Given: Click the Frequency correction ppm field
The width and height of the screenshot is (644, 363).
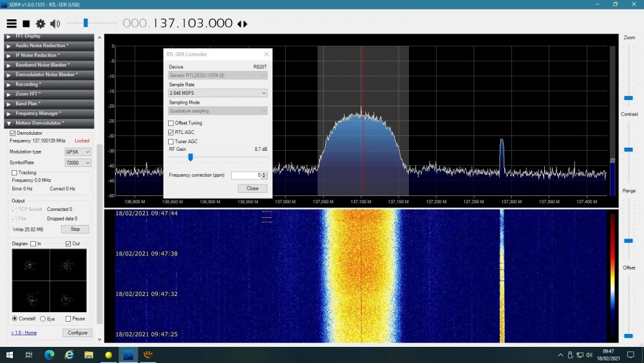Looking at the screenshot, I should point(245,175).
